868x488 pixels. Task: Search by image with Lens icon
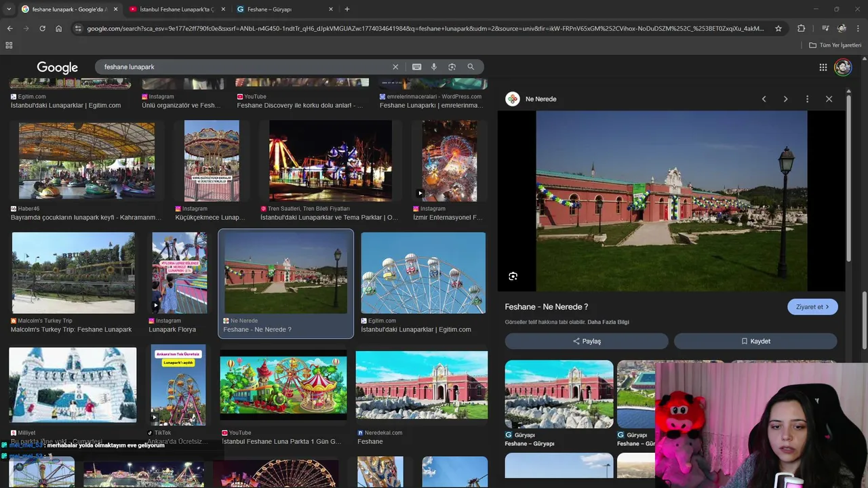tap(452, 67)
